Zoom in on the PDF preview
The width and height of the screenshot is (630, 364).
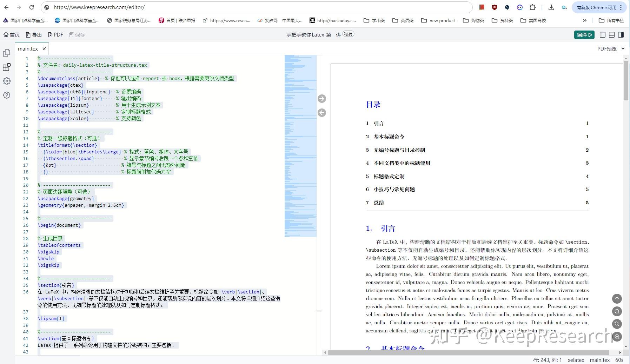[x=617, y=311]
